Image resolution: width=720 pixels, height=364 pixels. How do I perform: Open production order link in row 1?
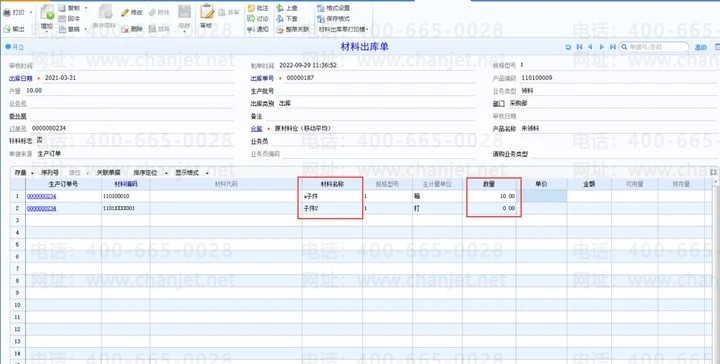point(41,196)
